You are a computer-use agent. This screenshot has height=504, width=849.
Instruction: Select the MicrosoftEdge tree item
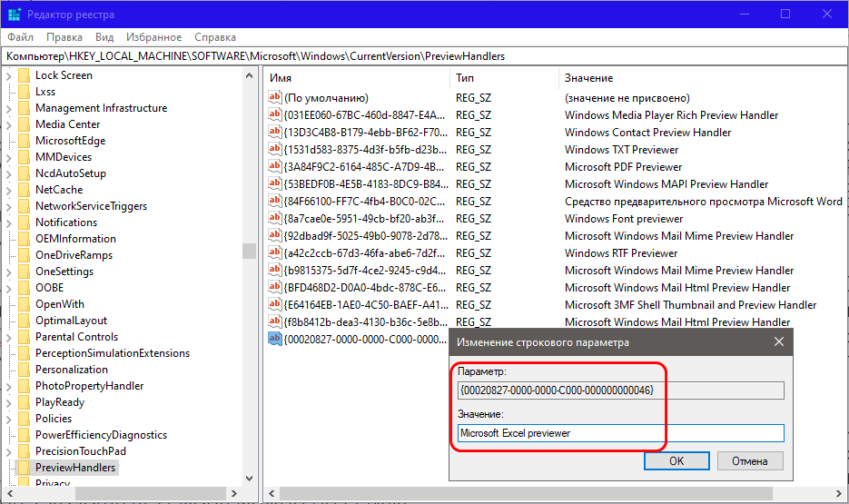tap(71, 140)
